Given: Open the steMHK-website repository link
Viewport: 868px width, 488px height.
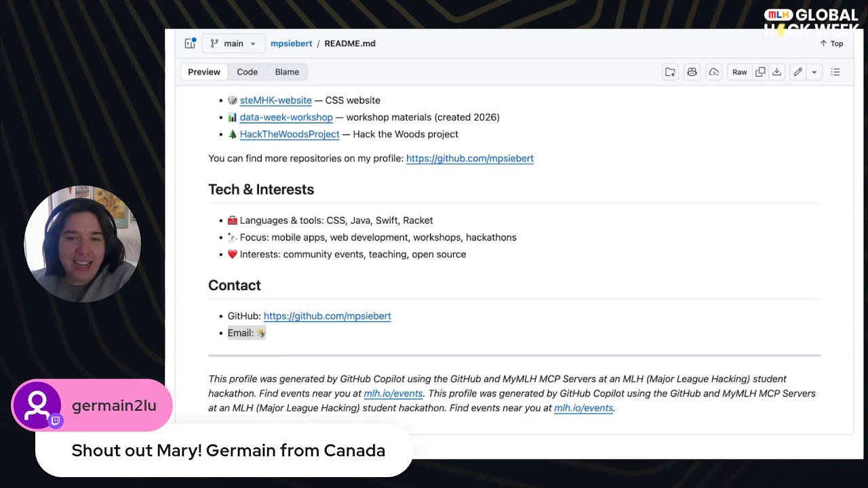Looking at the screenshot, I should click(275, 100).
